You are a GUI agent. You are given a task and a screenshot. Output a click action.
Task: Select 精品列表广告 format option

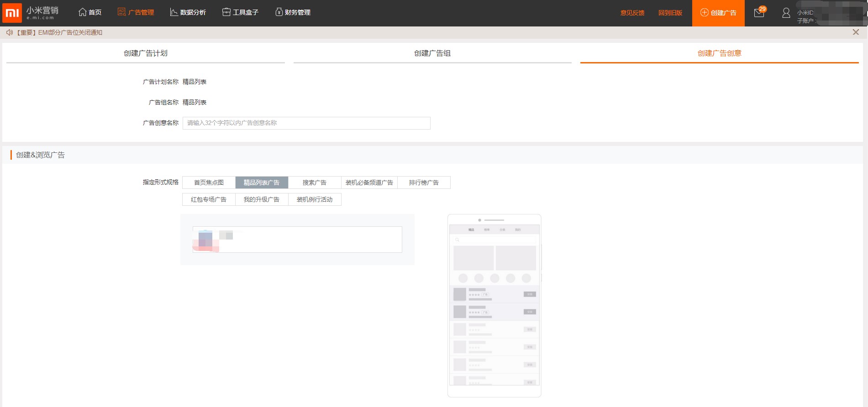pyautogui.click(x=262, y=183)
